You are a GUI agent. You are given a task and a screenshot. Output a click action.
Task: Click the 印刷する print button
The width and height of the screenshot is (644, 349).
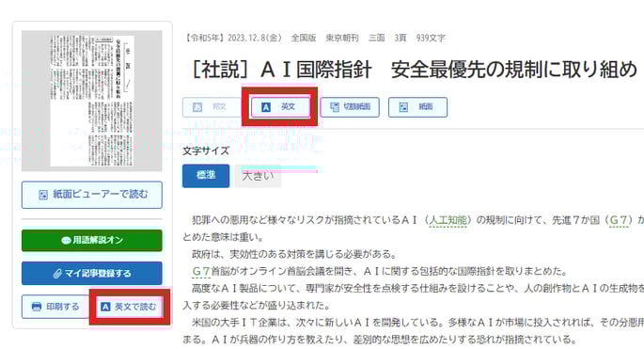pyautogui.click(x=55, y=307)
